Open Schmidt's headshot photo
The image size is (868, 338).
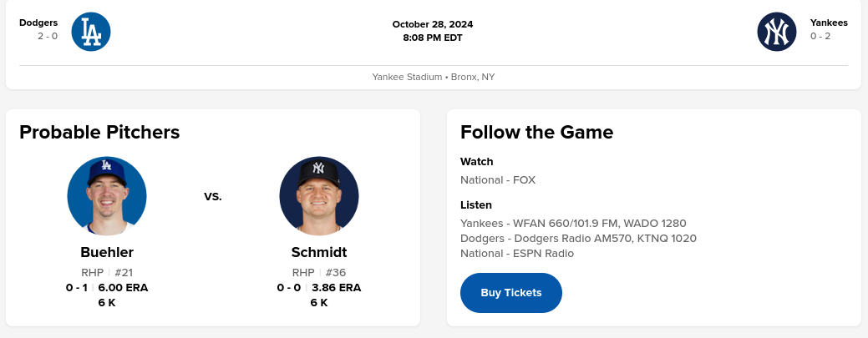(319, 196)
